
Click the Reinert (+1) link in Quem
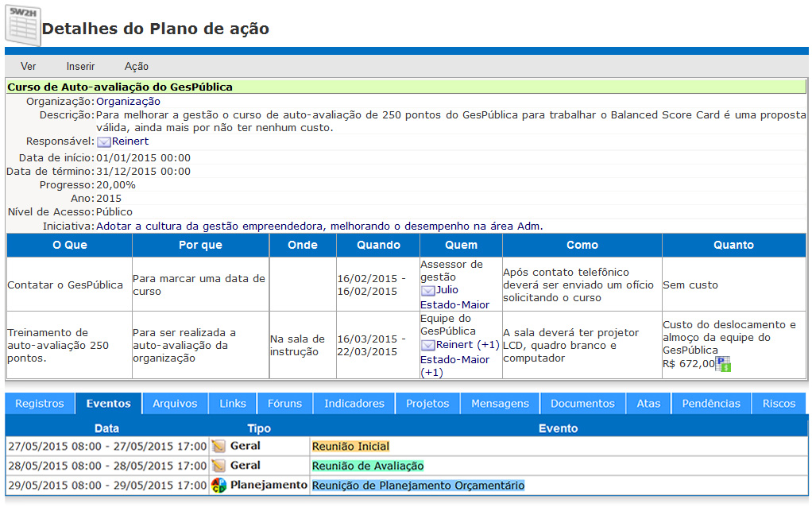click(x=468, y=345)
